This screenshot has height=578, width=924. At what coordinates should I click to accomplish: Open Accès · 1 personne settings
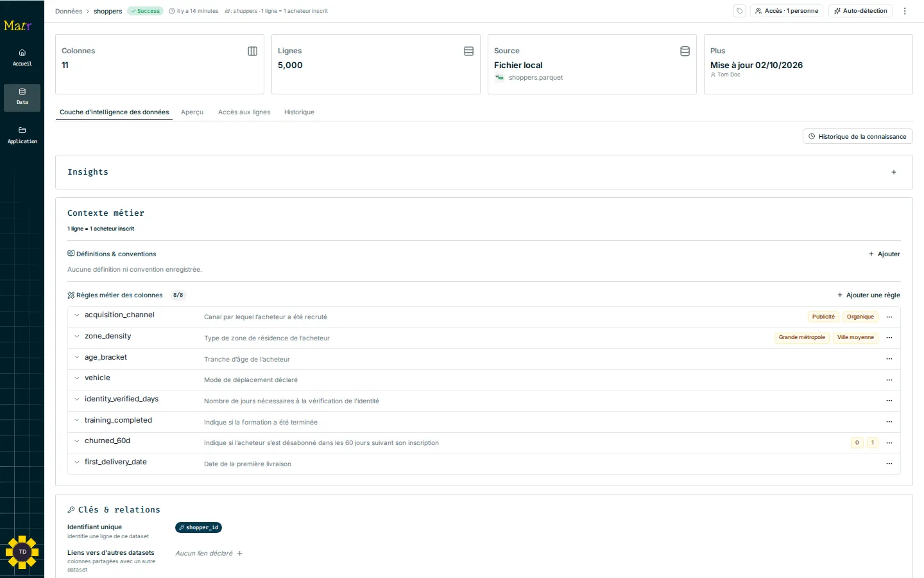tap(787, 11)
